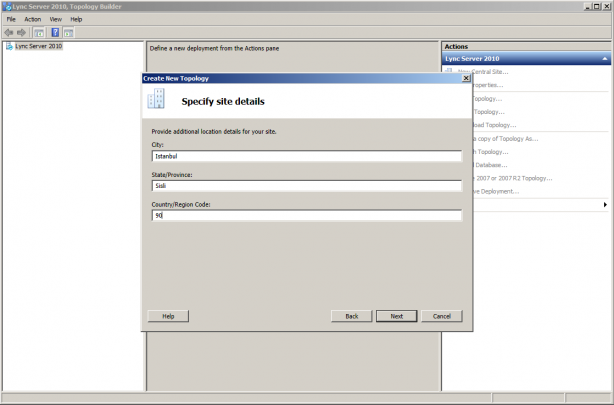
Task: Collapse the Lync Server 2010 actions header
Action: pos(605,59)
